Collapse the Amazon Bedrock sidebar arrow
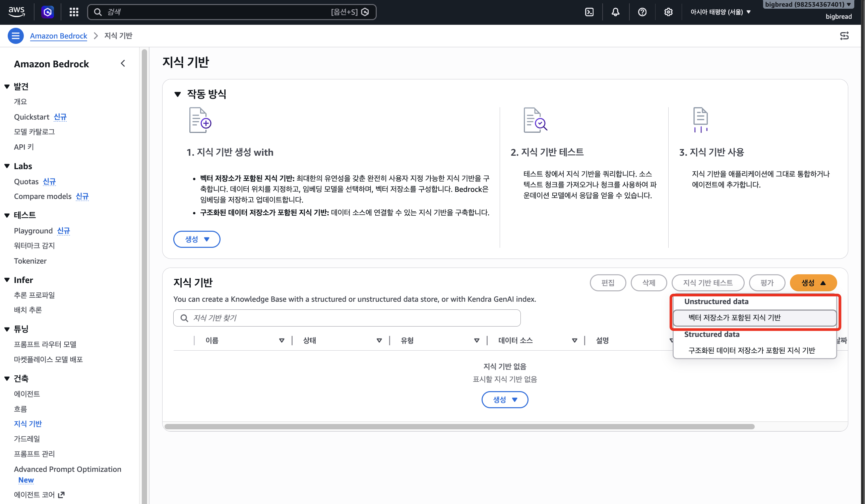865x504 pixels. pyautogui.click(x=123, y=64)
